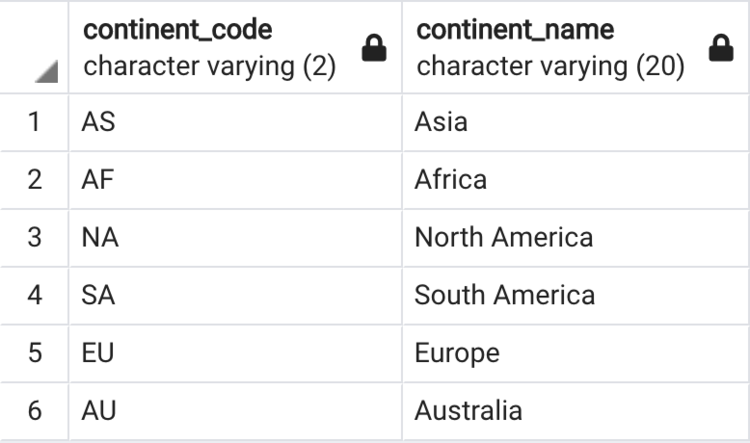Screen dimensions: 750x443
Task: Select row number 2 header
Action: click(35, 180)
